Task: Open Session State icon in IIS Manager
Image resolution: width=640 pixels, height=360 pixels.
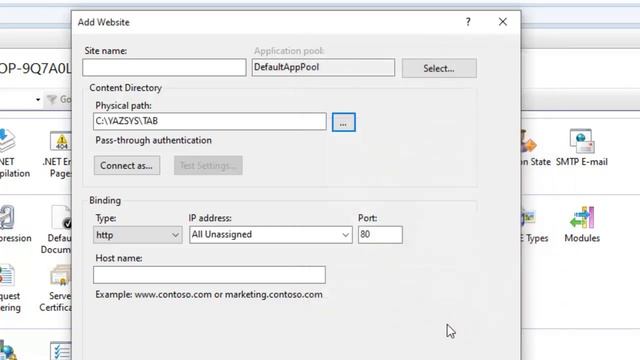Action: pos(536,148)
